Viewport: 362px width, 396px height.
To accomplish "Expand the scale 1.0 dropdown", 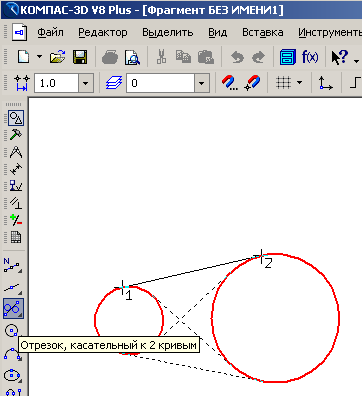I will [86, 83].
